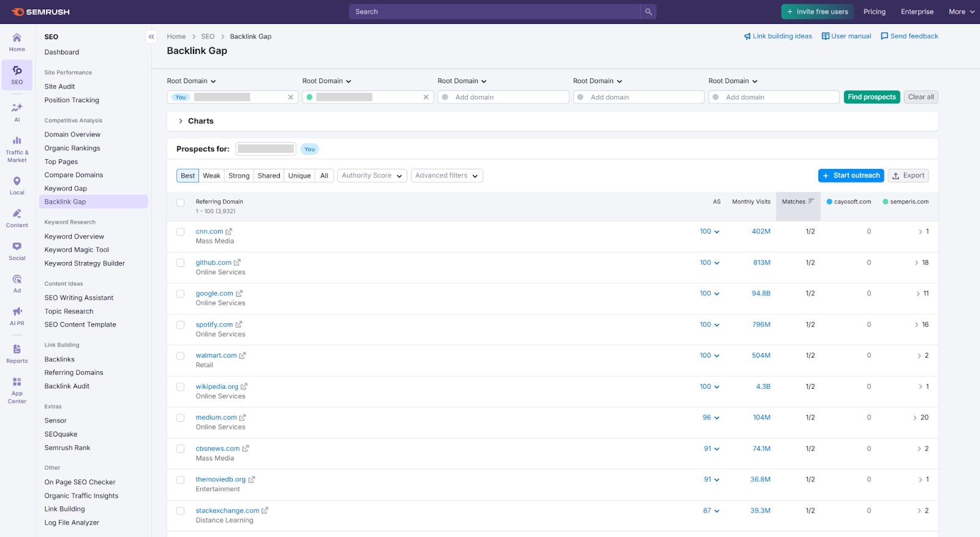Click the top Search input field
This screenshot has width=980, height=537.
[x=495, y=12]
